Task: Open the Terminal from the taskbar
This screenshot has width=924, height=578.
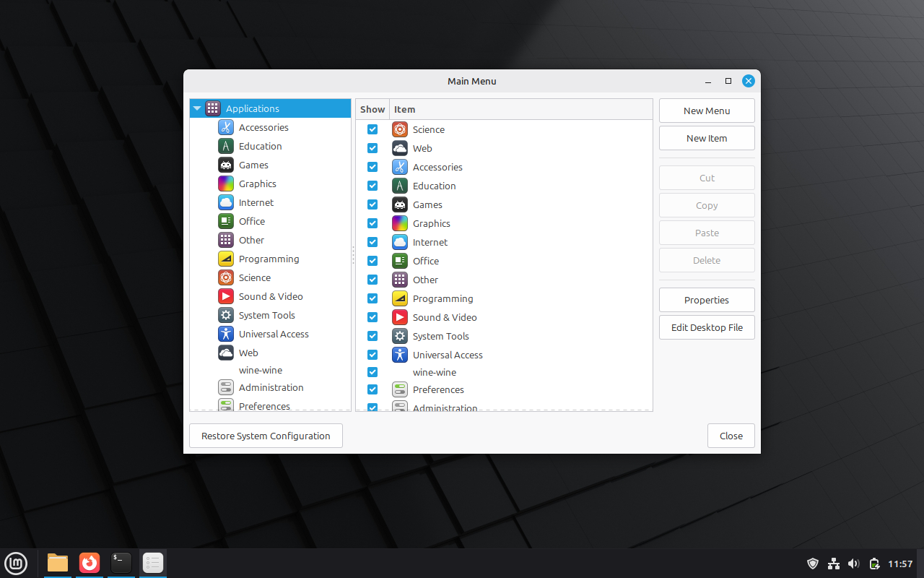Action: pos(121,563)
